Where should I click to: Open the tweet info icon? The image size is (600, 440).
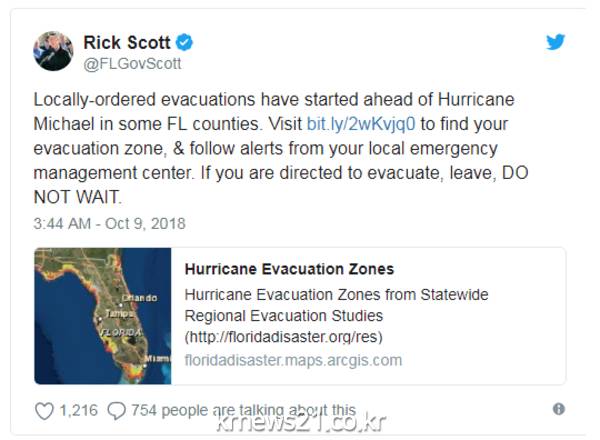point(558,409)
